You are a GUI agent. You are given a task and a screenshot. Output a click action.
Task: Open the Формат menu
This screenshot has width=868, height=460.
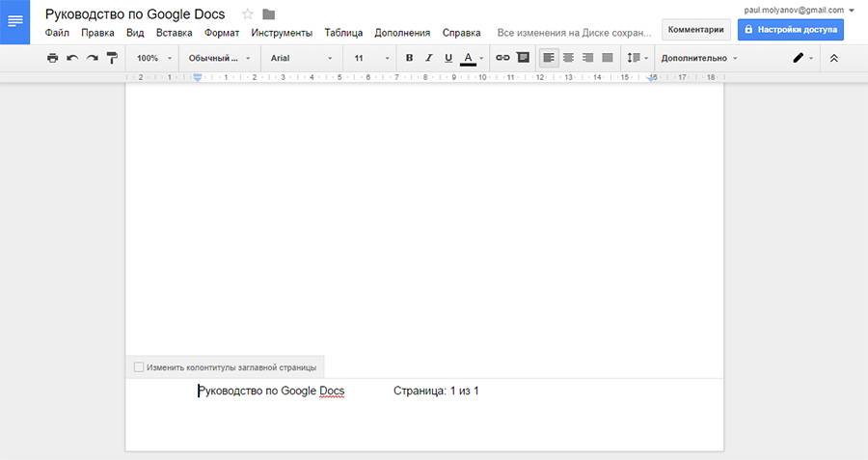click(222, 33)
